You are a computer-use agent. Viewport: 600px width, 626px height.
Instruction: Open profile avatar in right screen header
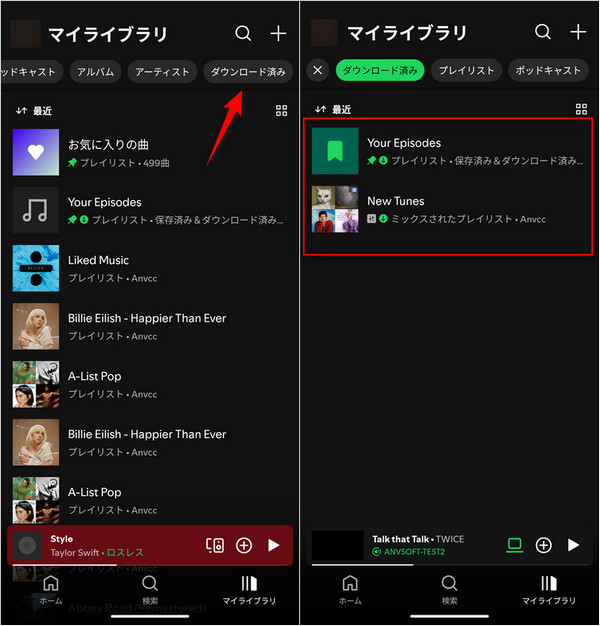point(324,33)
